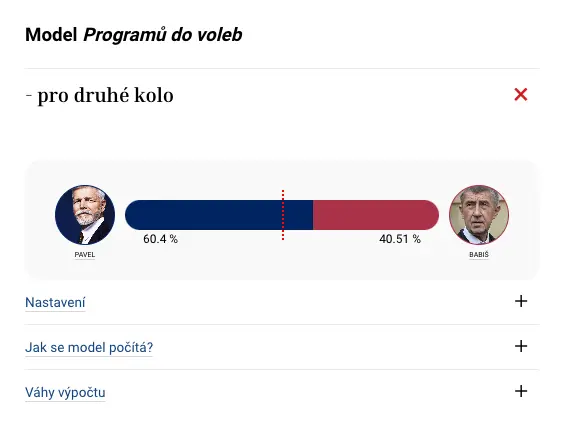This screenshot has height=429, width=565.
Task: Open the 'Jak se model počítá?' link
Action: pyautogui.click(x=89, y=348)
